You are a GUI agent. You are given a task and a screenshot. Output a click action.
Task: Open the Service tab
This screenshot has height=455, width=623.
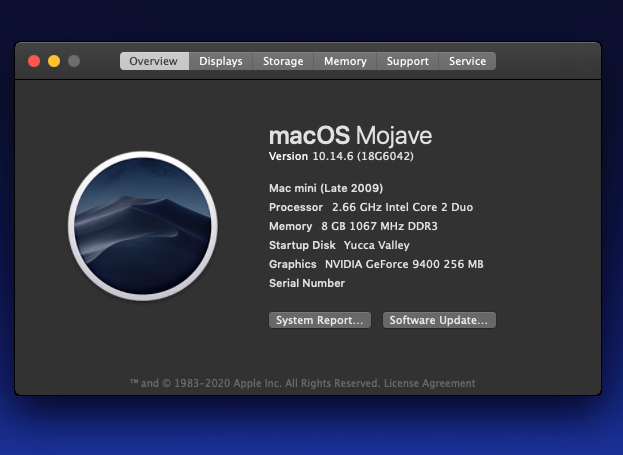point(467,61)
